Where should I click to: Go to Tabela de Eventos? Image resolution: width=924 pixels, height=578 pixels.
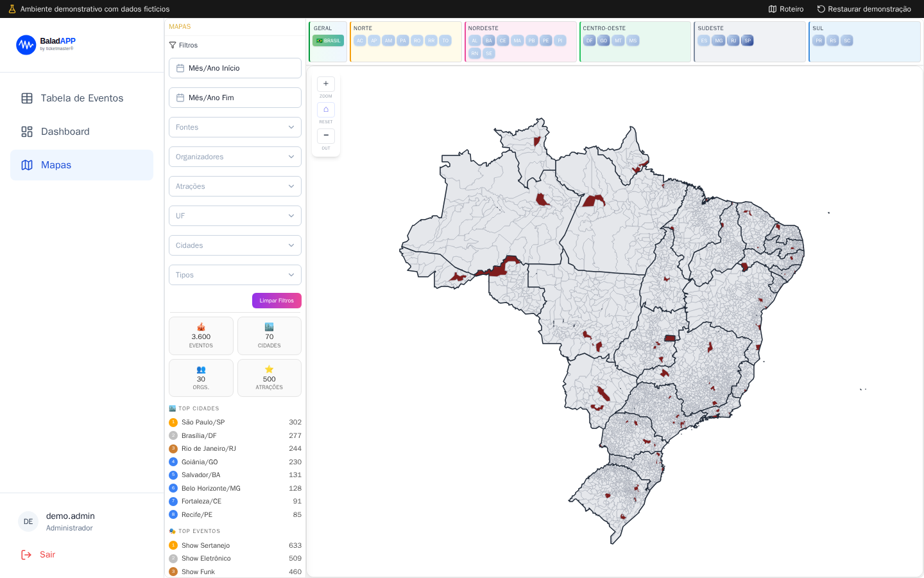[81, 98]
